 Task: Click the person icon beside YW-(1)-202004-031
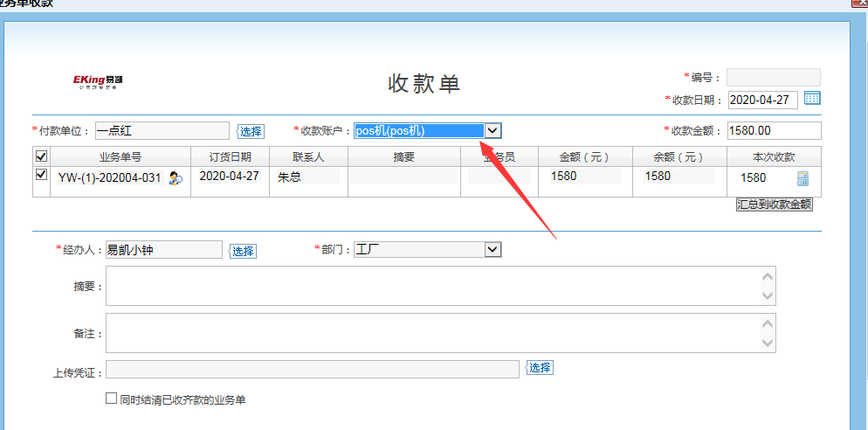(176, 178)
